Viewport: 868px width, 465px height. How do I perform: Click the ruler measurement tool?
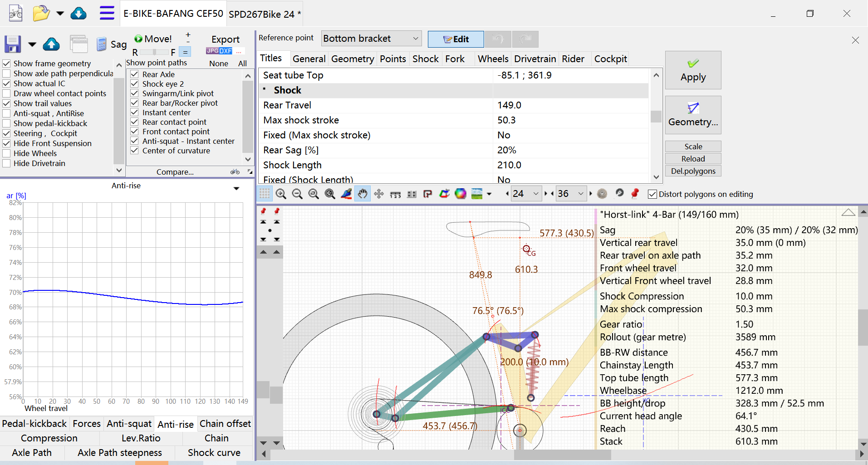click(x=395, y=194)
